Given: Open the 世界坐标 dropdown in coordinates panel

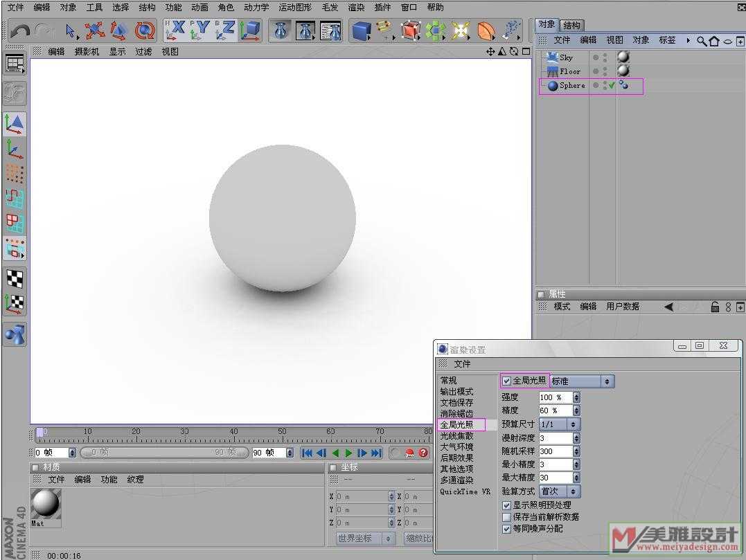Looking at the screenshot, I should click(365, 538).
